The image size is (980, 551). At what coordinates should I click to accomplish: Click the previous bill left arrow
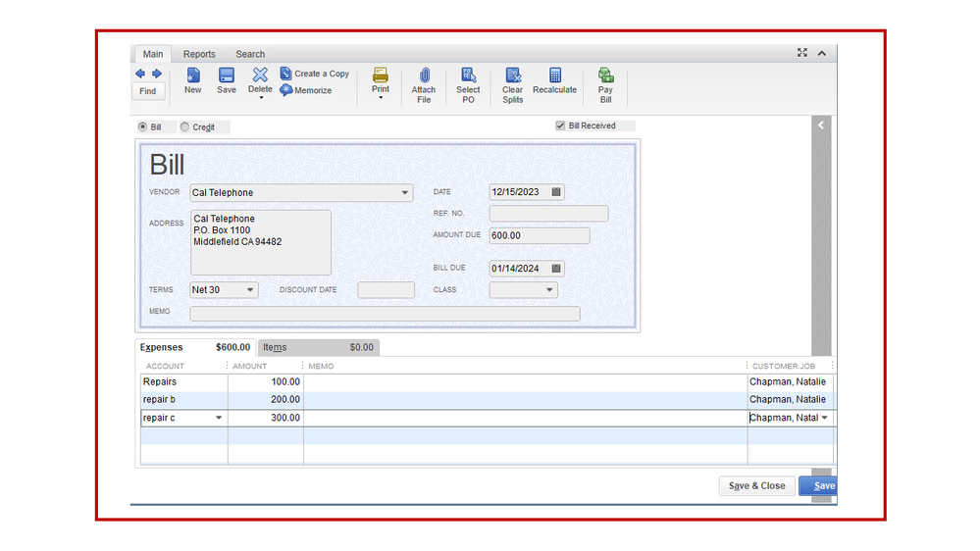tap(140, 74)
